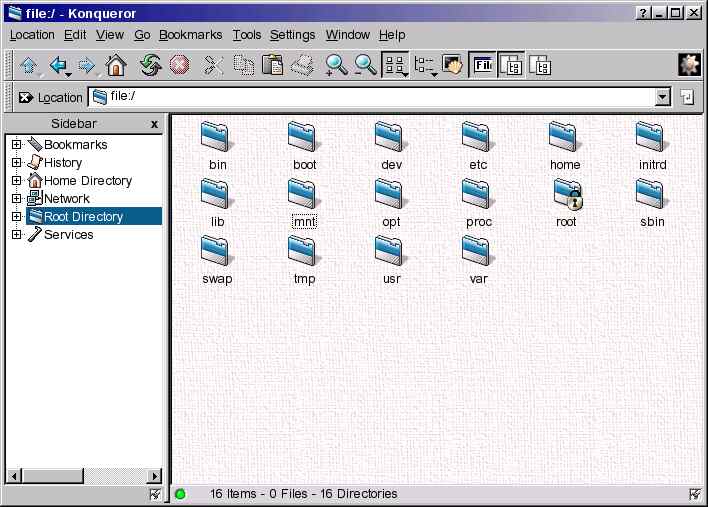This screenshot has height=507, width=708.
Task: Click the file:/ location input field
Action: tap(372, 97)
